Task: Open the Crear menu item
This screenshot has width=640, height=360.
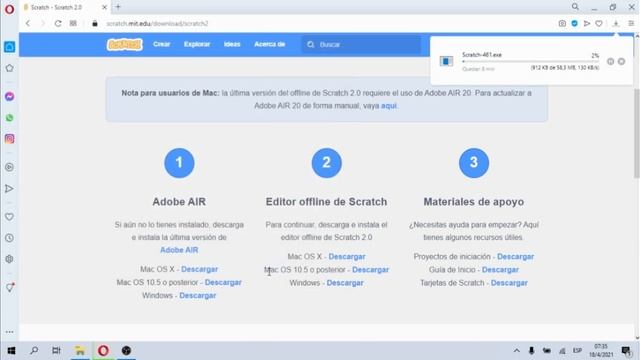Action: click(162, 44)
